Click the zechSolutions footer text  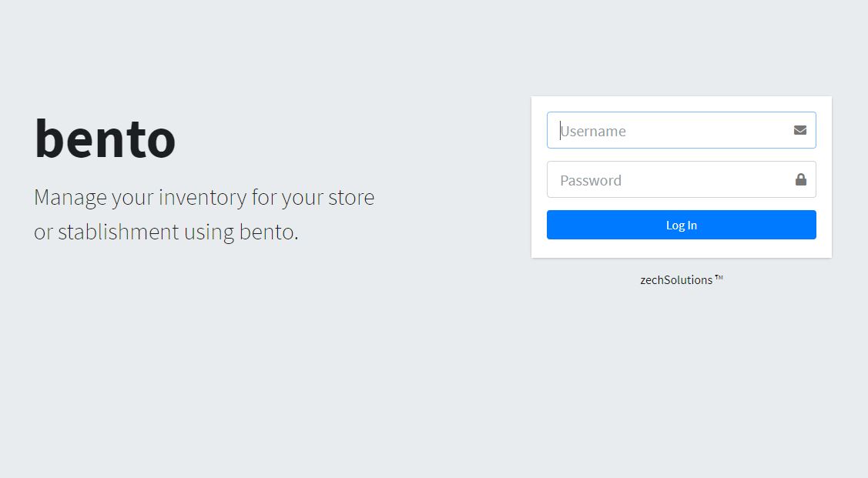coord(681,280)
